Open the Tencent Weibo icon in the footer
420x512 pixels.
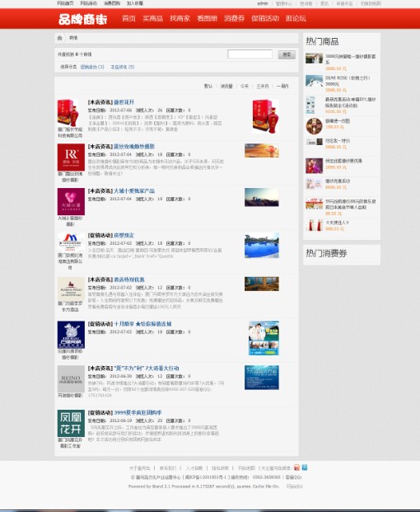(x=305, y=467)
